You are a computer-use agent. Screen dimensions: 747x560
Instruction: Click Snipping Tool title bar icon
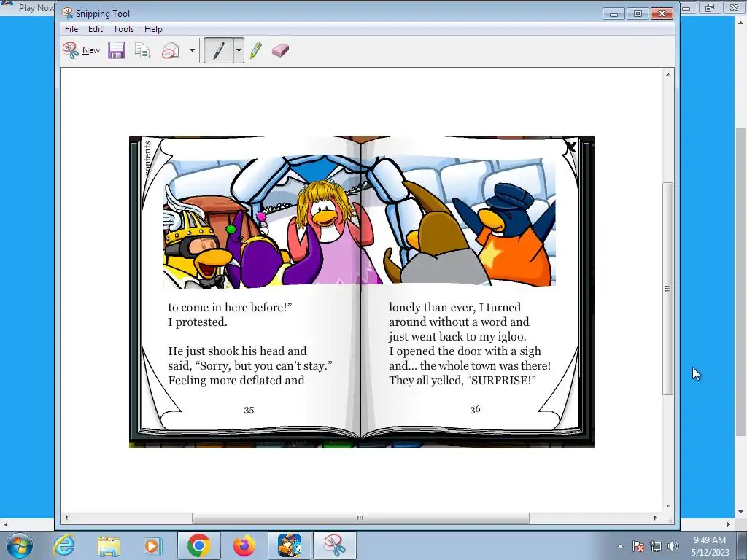(x=67, y=13)
